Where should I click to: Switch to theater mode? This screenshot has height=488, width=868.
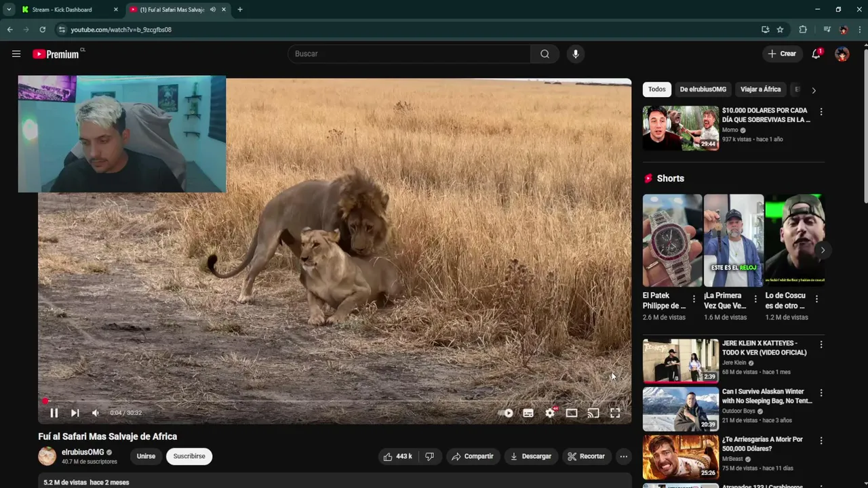[572, 413]
